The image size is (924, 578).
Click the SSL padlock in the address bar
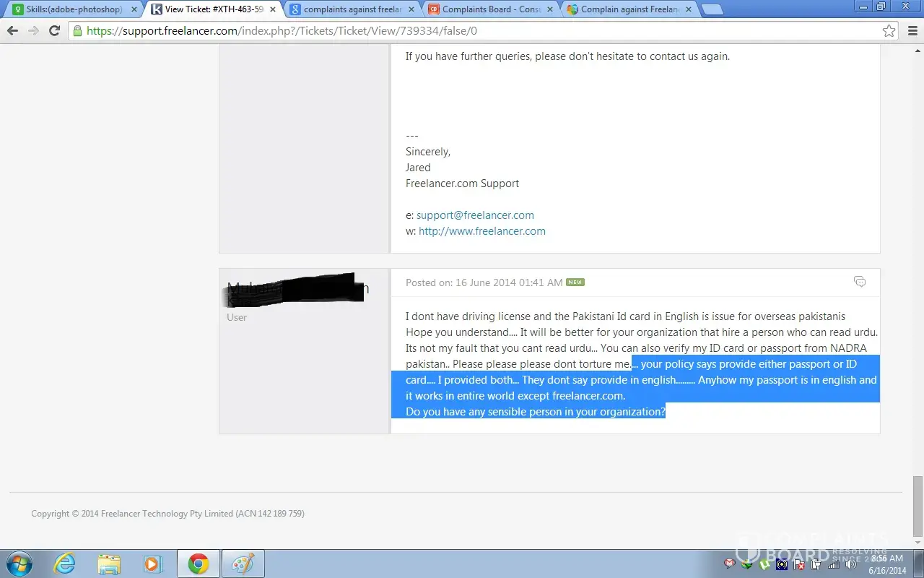click(77, 31)
